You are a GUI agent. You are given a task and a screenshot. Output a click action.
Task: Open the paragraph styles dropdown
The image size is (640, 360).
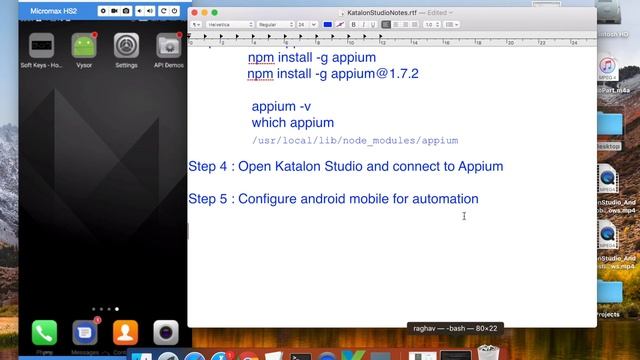click(x=196, y=24)
